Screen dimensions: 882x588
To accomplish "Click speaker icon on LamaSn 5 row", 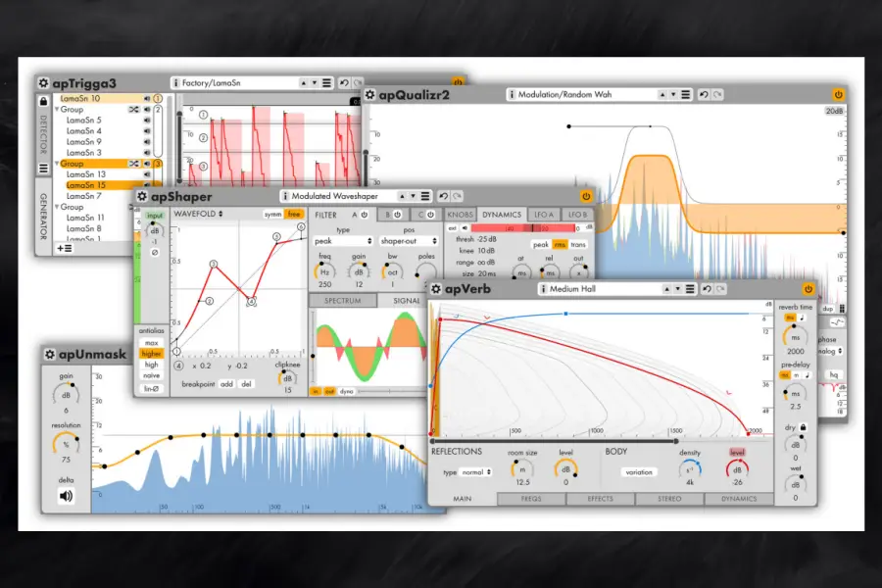I will (x=147, y=121).
